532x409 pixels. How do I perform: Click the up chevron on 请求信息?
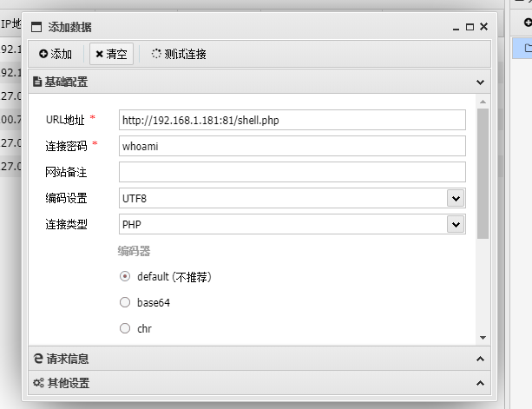pyautogui.click(x=480, y=359)
